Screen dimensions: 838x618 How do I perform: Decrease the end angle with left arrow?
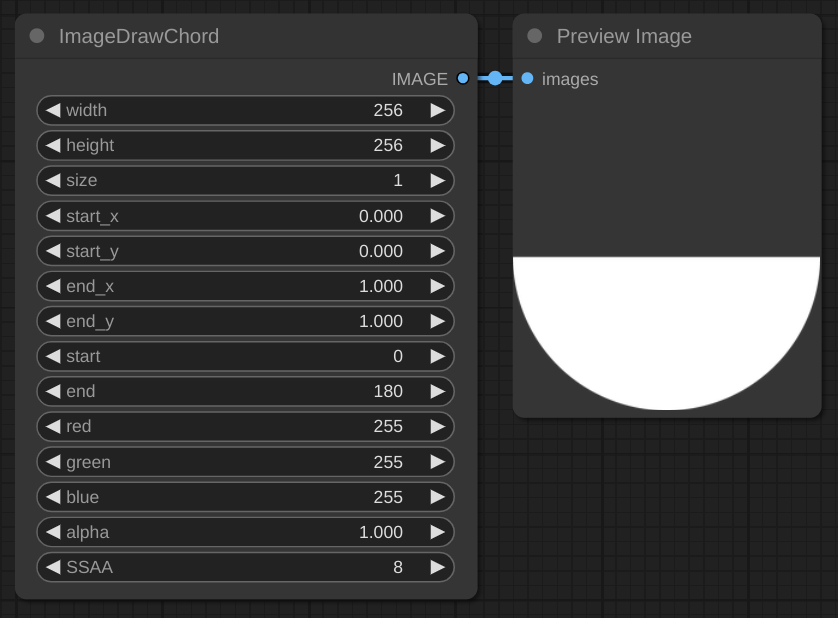coord(53,391)
